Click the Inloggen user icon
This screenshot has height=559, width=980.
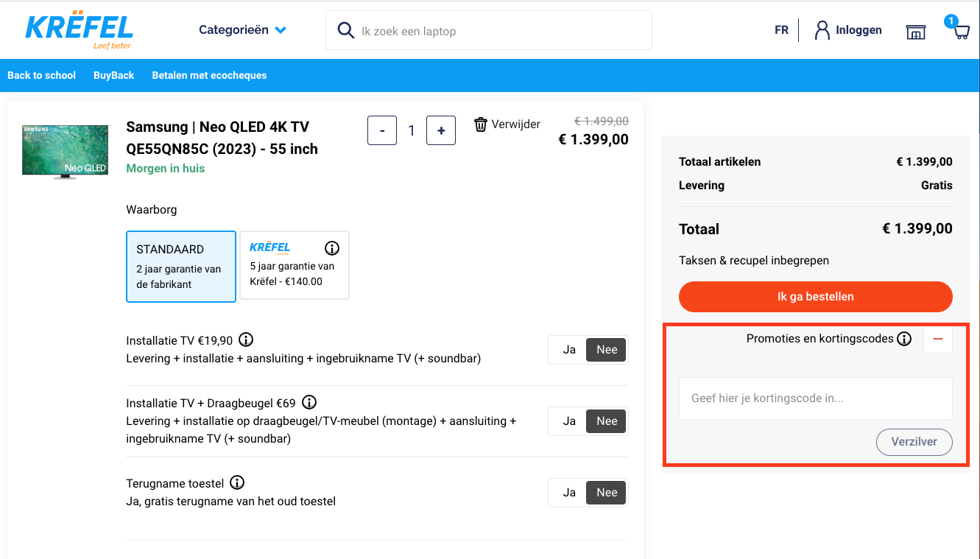click(x=822, y=30)
